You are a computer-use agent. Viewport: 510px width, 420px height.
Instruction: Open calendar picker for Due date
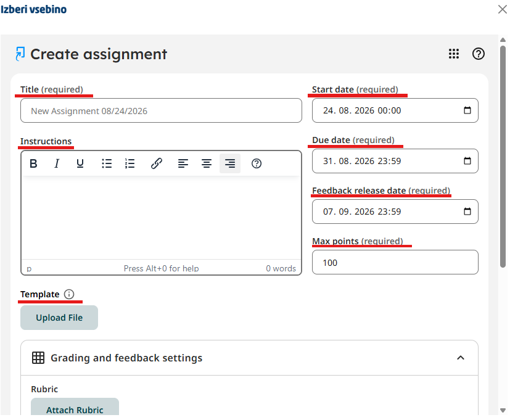point(467,161)
